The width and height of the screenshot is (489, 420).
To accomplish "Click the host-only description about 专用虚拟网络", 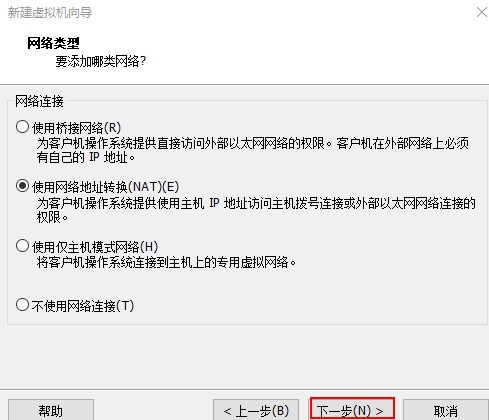I will [166, 262].
